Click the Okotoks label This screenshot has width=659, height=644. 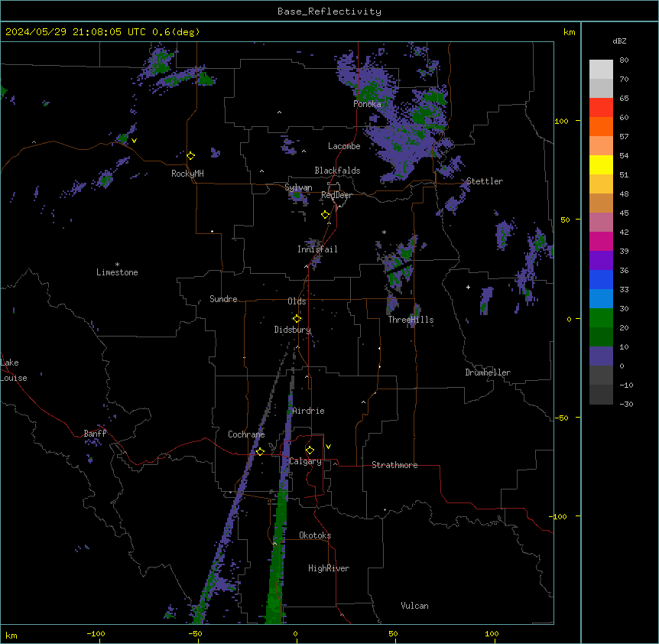[x=315, y=535]
